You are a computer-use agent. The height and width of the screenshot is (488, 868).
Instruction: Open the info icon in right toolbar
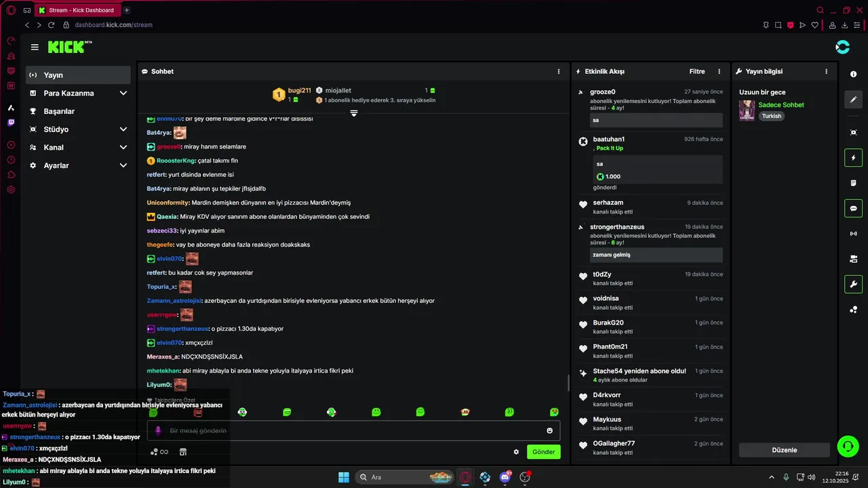click(x=854, y=74)
